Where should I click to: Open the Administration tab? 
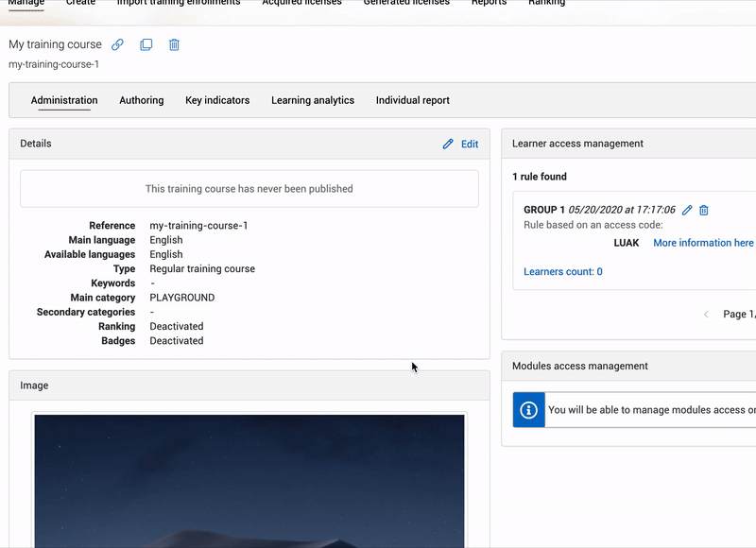[x=64, y=100]
